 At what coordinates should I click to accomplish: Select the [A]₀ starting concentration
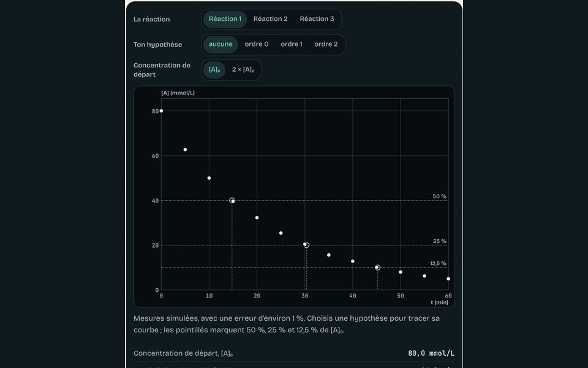[x=214, y=70]
